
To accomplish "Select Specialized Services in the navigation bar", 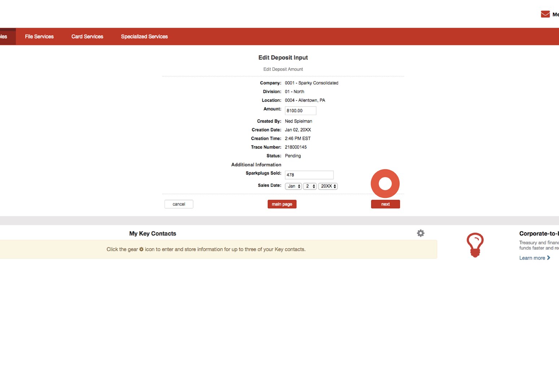I will 144,36.
